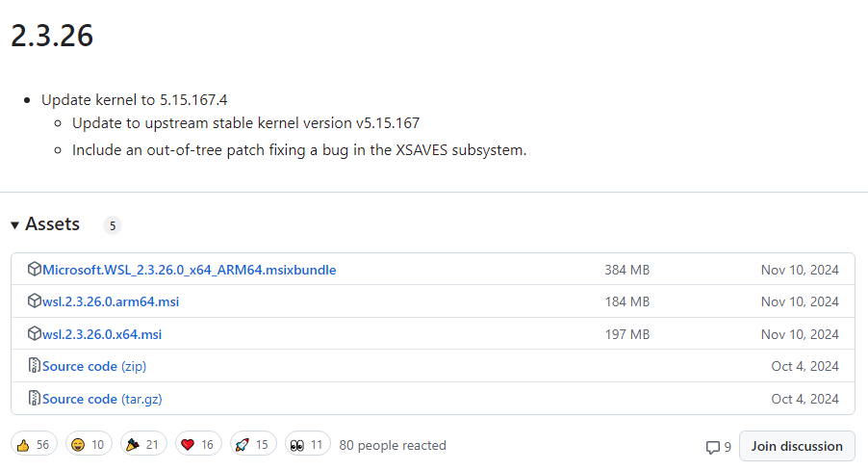Click the package icon beside the arm64.msi file

[x=35, y=301]
